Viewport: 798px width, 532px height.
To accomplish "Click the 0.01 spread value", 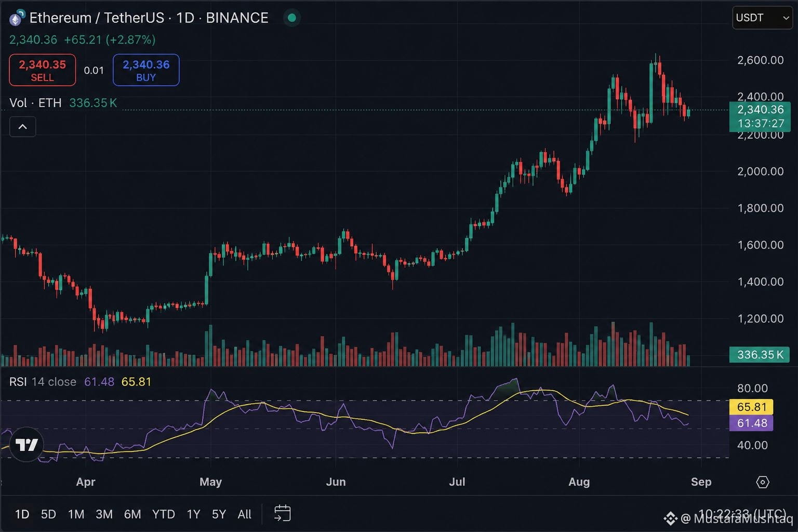I will click(x=94, y=70).
